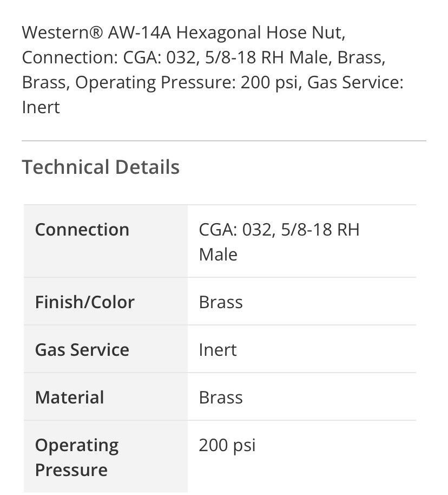Click Operating Pressure: 200 psi in description

pos(187,83)
